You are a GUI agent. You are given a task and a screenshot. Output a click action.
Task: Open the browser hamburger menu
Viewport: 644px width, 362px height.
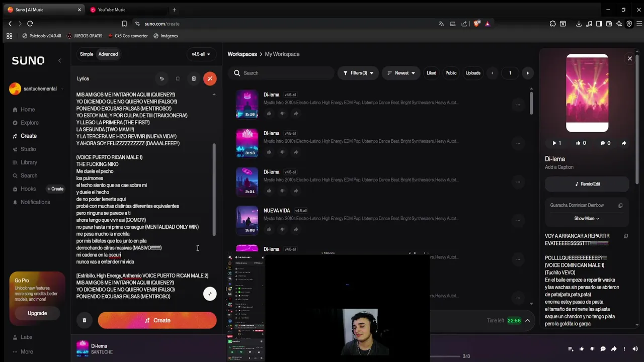click(x=639, y=24)
